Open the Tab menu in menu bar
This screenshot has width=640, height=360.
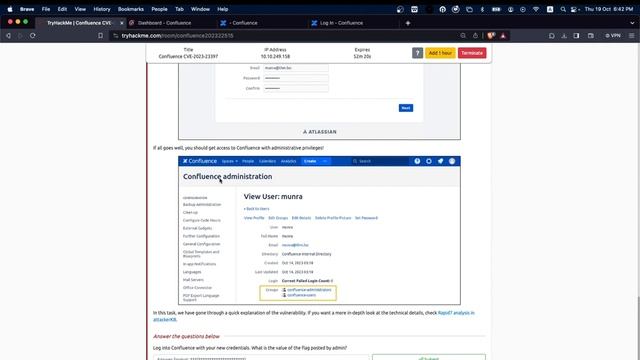[x=179, y=9]
